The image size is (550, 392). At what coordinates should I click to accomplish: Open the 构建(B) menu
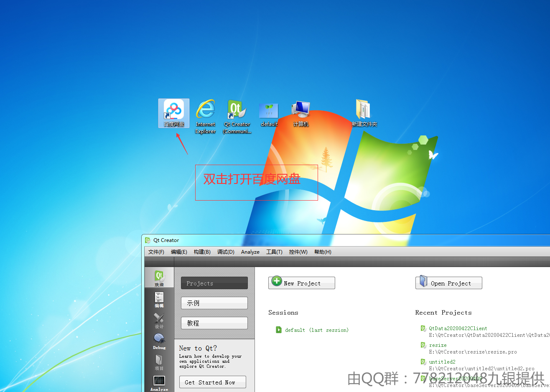point(202,252)
